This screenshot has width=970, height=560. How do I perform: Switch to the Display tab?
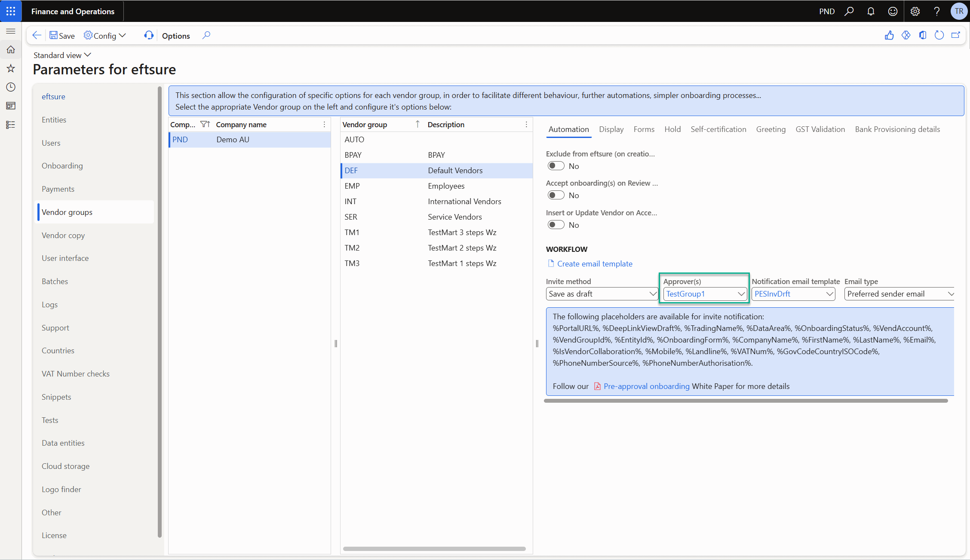click(x=611, y=129)
